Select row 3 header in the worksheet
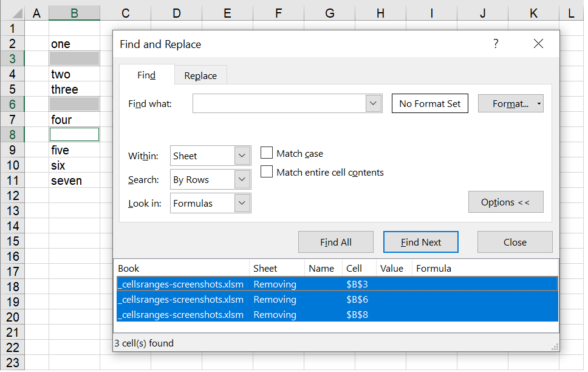This screenshot has width=588, height=372. tap(12, 59)
